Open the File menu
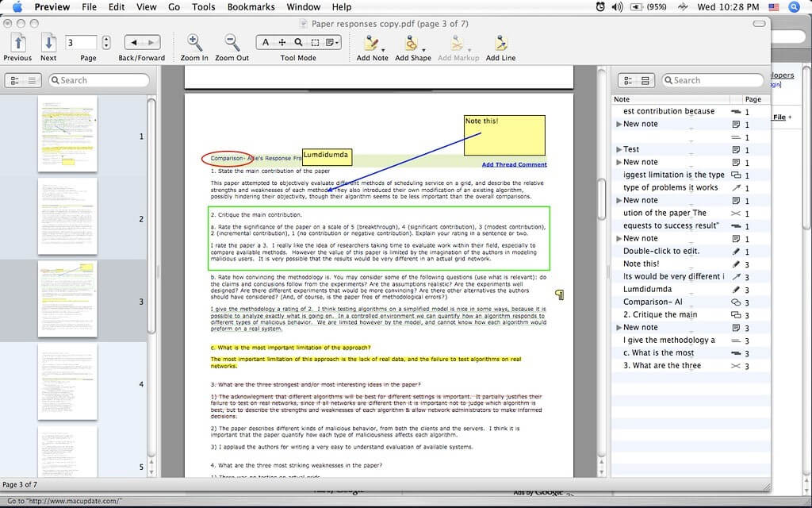This screenshot has height=508, width=812. coord(89,6)
